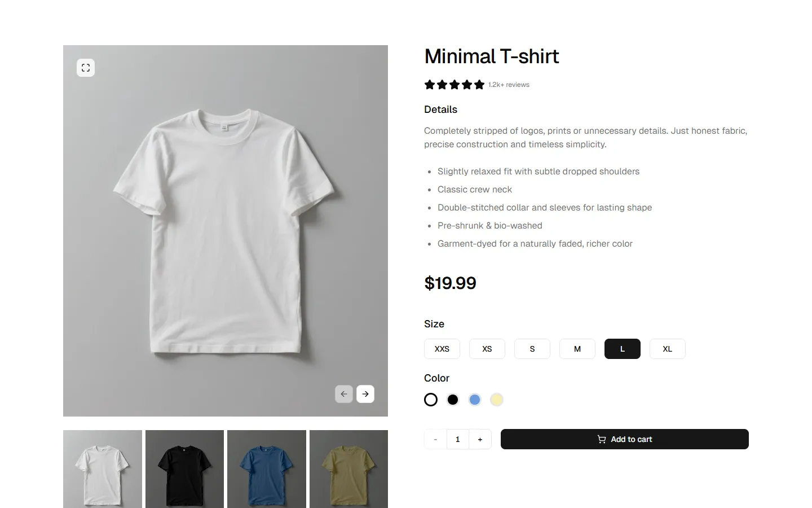This screenshot has width=812, height=508.
Task: Select size S
Action: coord(532,349)
